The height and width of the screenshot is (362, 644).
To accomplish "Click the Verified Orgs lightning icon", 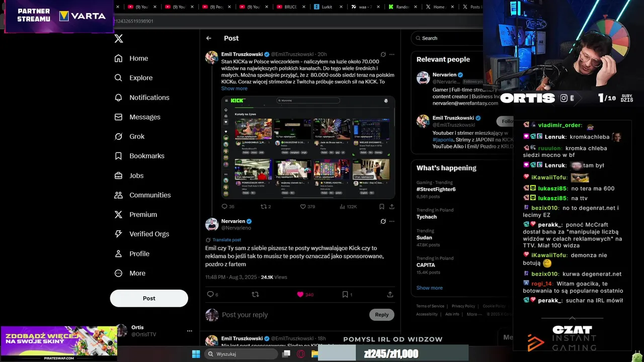I will tap(118, 234).
